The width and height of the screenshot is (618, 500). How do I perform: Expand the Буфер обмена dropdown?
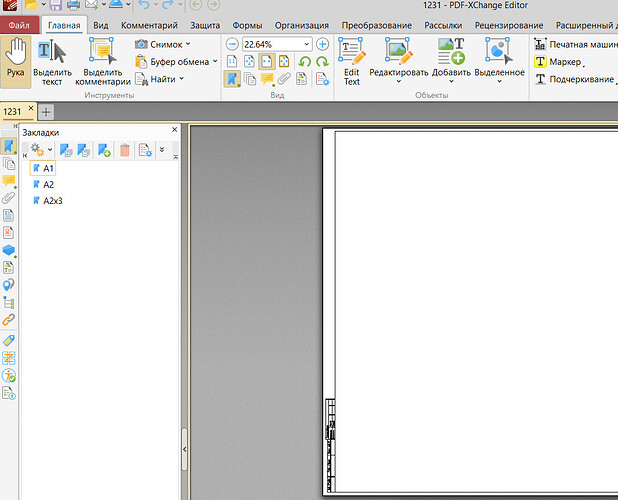click(x=215, y=61)
